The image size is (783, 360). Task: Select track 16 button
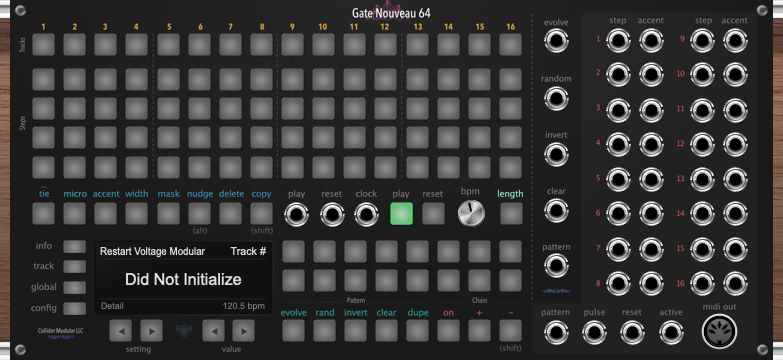(x=510, y=44)
